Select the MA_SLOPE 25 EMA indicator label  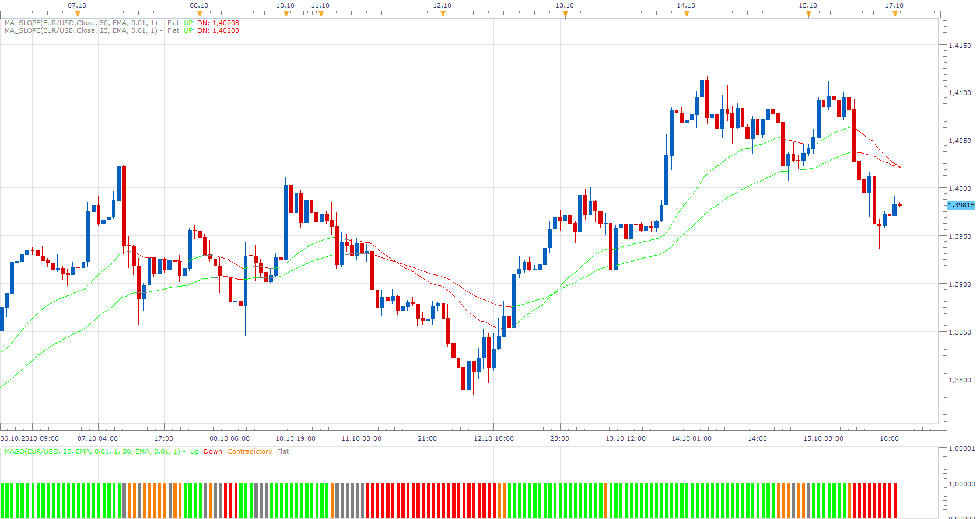[x=81, y=30]
